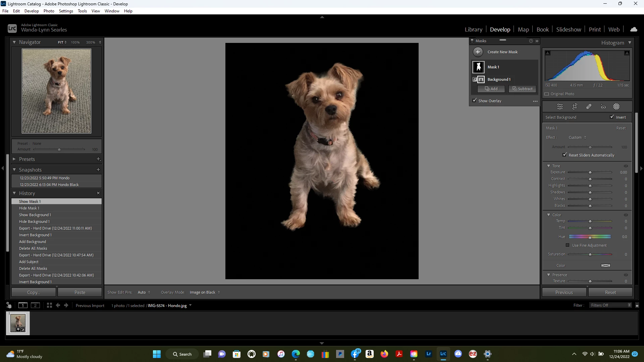Select the Healing tool icon

[x=589, y=107]
